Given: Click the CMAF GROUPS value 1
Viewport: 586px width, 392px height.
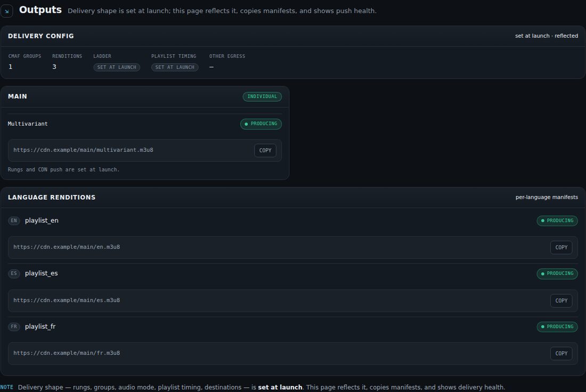Looking at the screenshot, I should [11, 67].
